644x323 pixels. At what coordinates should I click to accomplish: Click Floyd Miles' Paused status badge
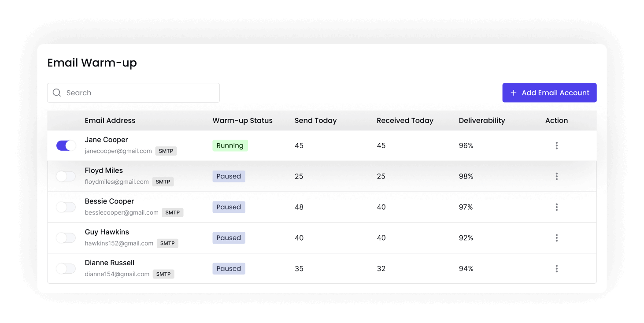pyautogui.click(x=229, y=176)
